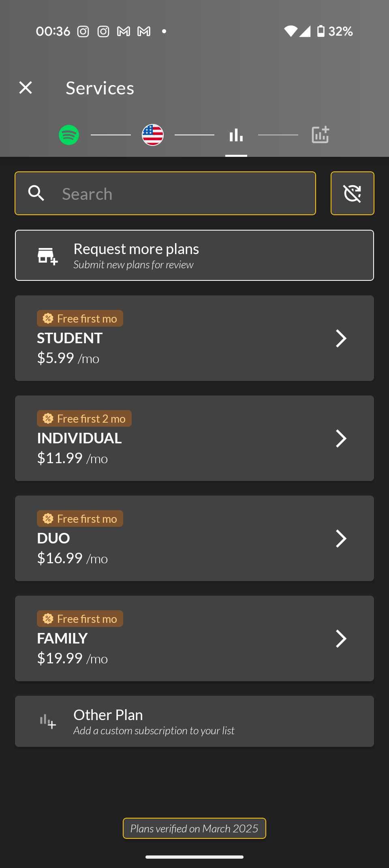This screenshot has width=389, height=868.
Task: Expand the INDIVIDUAL plan chevron
Action: click(341, 438)
